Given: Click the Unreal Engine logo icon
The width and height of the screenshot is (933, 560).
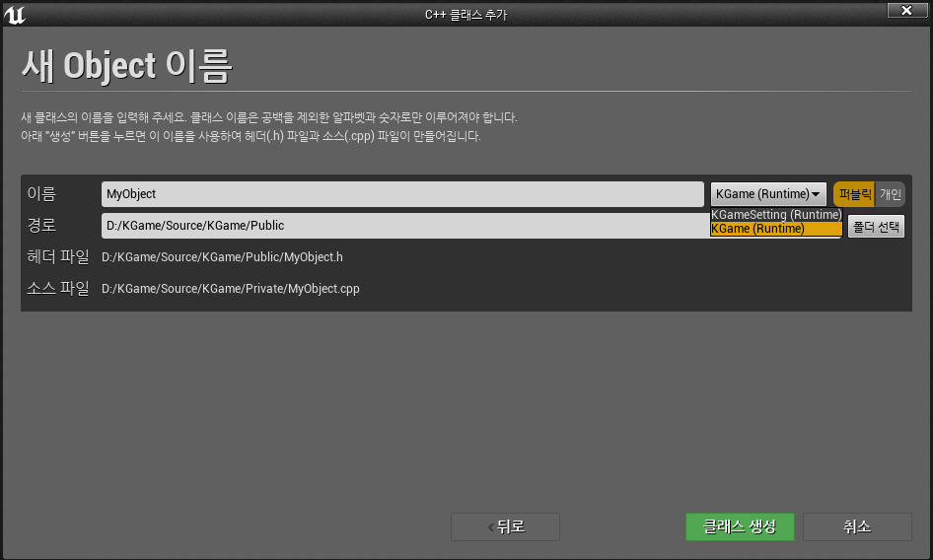Looking at the screenshot, I should [x=14, y=14].
